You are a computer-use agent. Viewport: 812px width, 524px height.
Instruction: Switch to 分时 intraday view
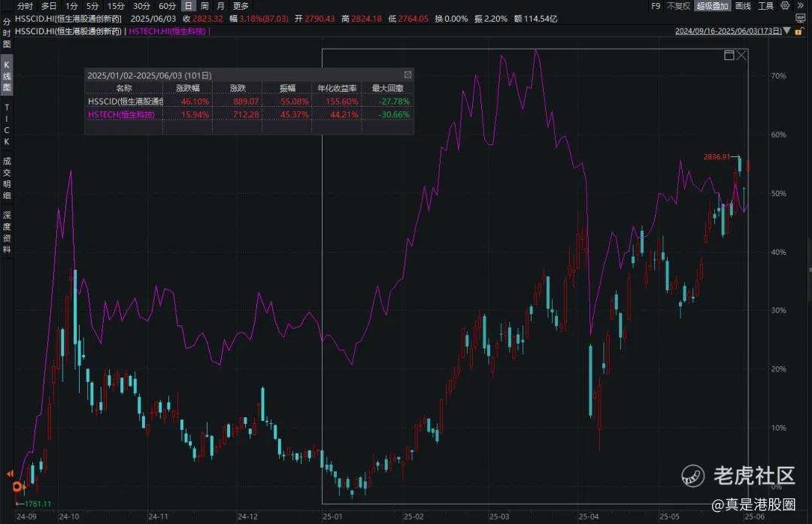(24, 6)
